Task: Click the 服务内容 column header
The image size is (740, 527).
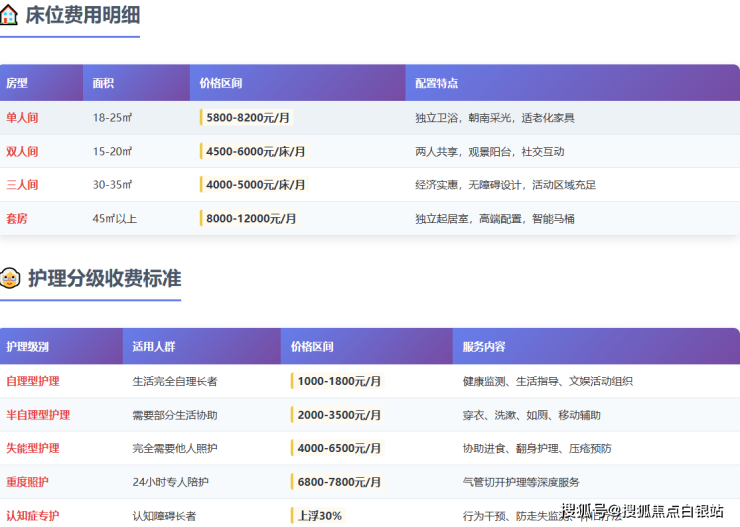Action: pyautogui.click(x=484, y=347)
